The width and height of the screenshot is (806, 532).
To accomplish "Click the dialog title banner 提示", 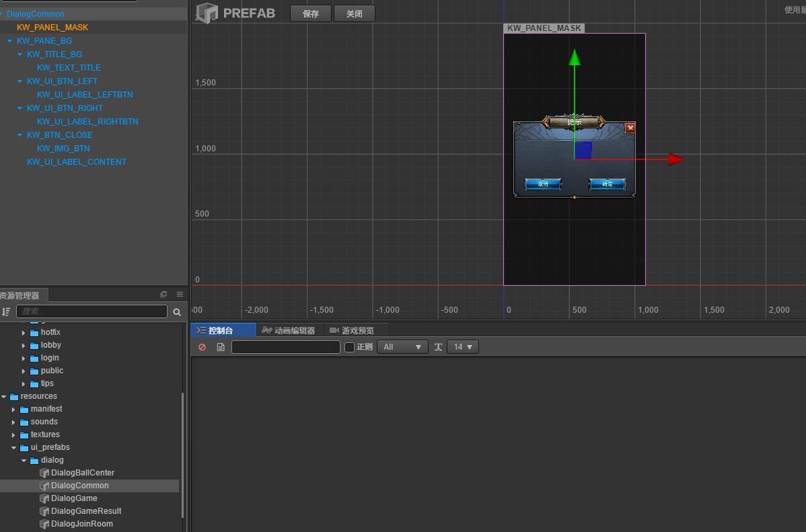I will [574, 122].
